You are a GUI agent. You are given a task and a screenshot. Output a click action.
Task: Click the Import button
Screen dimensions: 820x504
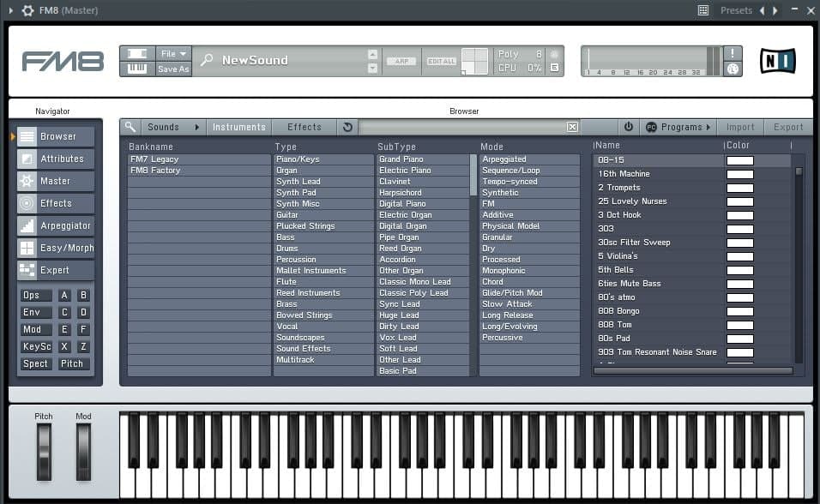[x=740, y=127]
